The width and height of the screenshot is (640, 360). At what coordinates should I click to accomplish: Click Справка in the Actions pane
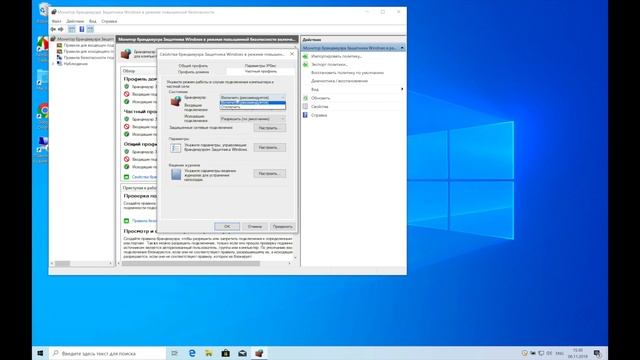[x=319, y=115]
